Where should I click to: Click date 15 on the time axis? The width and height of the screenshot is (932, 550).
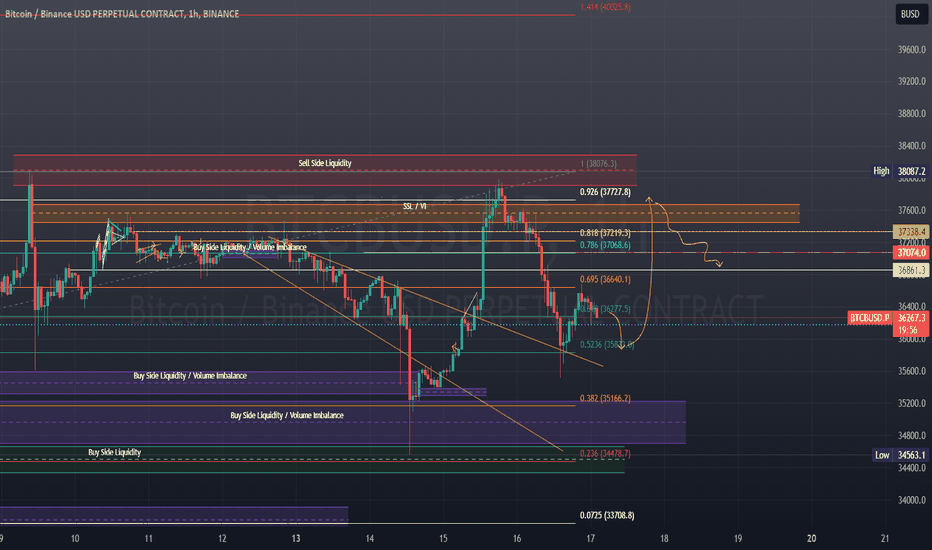443,539
